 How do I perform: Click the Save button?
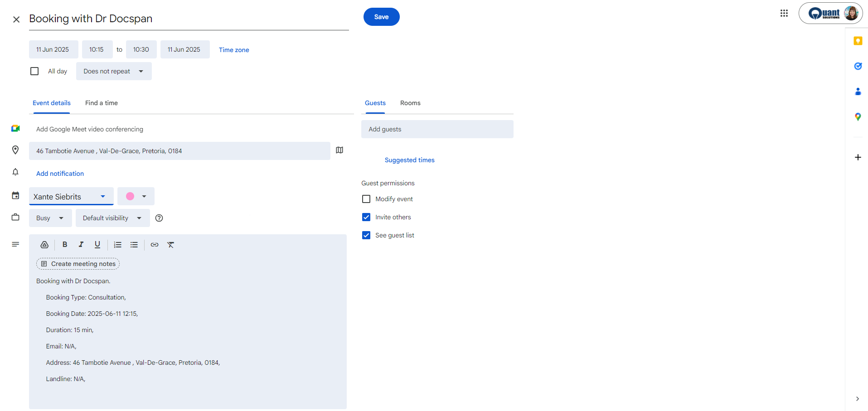(x=381, y=17)
